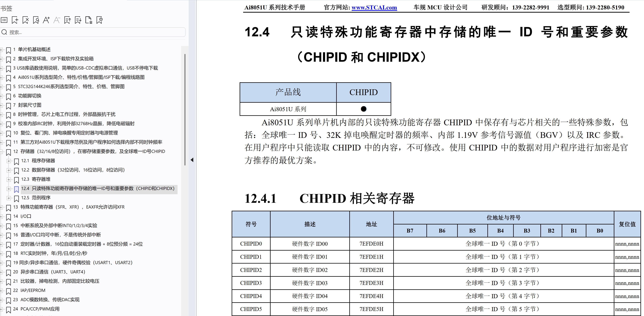Screen dimensions: 644x316
Task: Go to bookmark 4 Ai8051U系列选型简介
Action: [79, 77]
